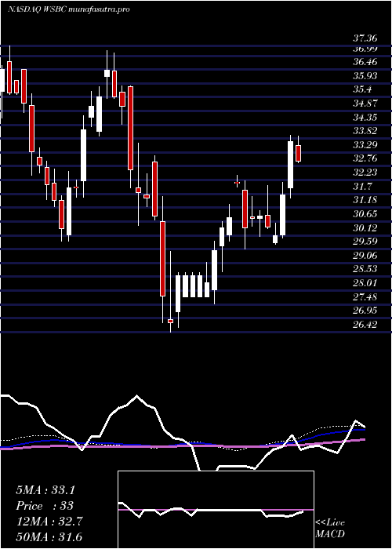Select the 34.87 price axis label
This screenshot has height=549, width=392.
365,104
